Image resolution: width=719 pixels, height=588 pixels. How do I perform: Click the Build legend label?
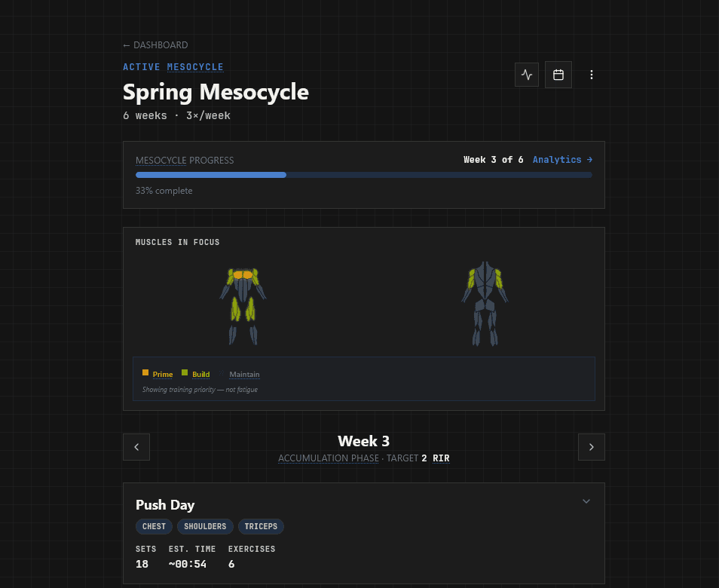coord(200,374)
